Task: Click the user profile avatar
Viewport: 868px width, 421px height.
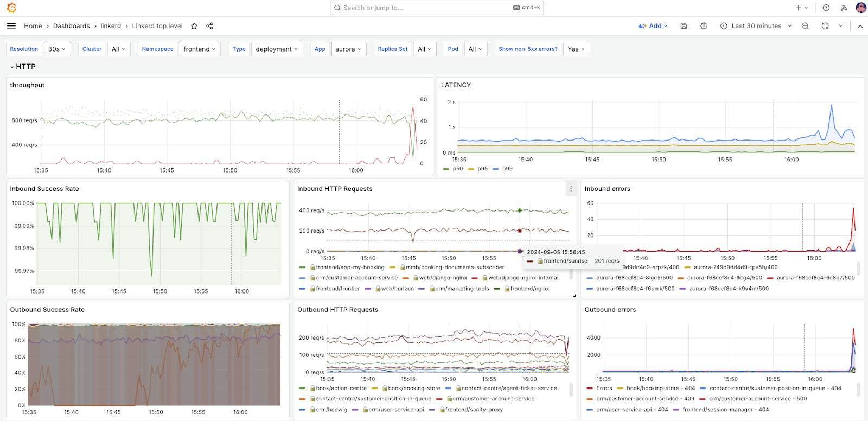Action: point(861,8)
